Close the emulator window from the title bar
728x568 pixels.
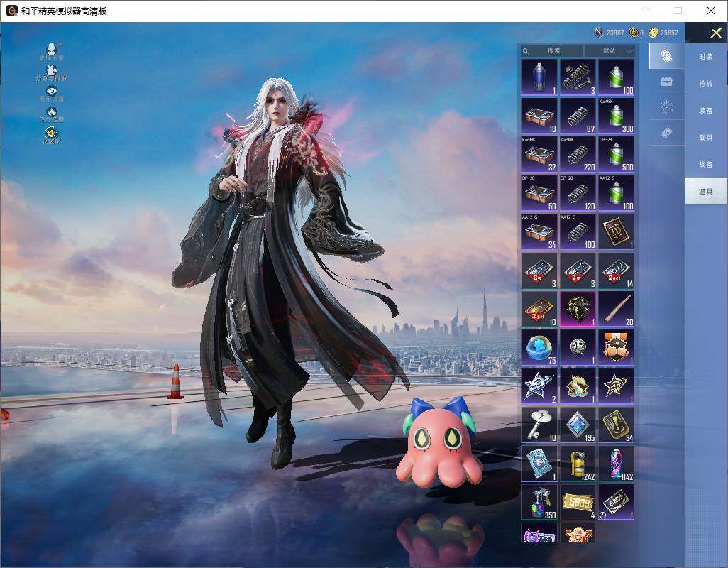pos(711,11)
